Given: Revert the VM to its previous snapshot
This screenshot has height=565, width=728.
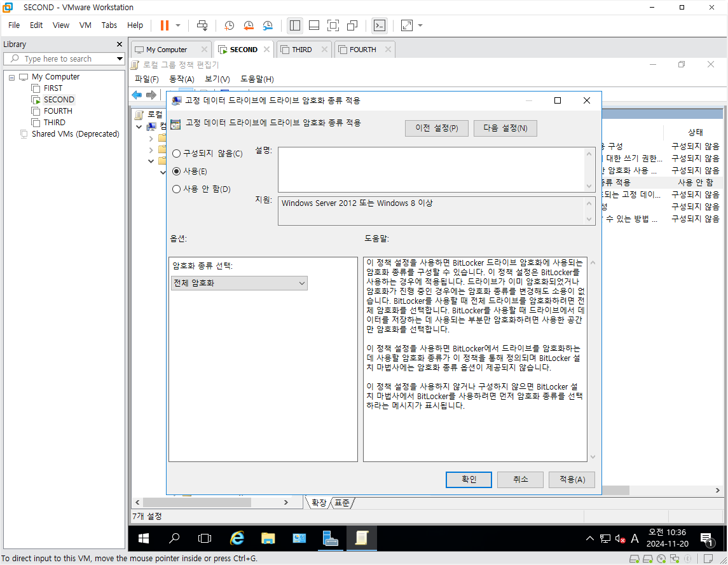Looking at the screenshot, I should point(249,25).
